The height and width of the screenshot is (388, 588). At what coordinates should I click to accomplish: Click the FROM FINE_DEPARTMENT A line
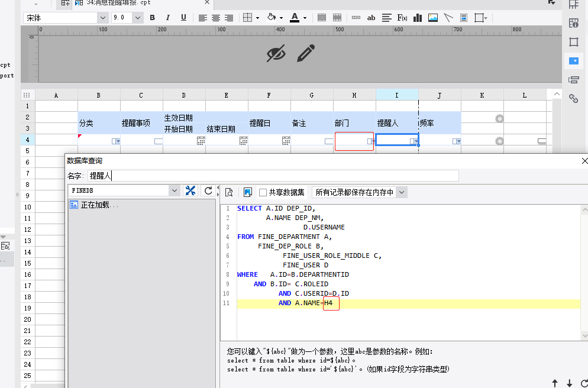coord(285,237)
